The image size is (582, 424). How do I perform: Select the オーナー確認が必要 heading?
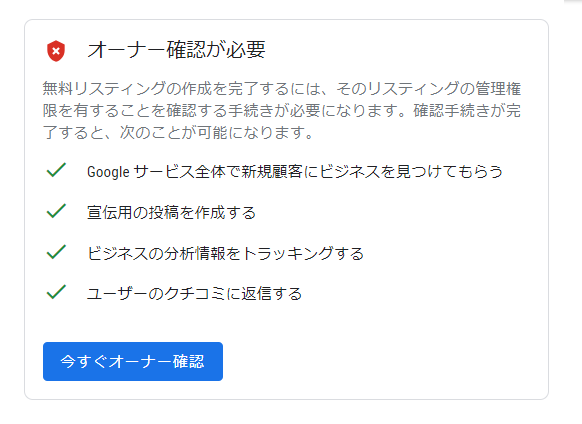pyautogui.click(x=176, y=50)
